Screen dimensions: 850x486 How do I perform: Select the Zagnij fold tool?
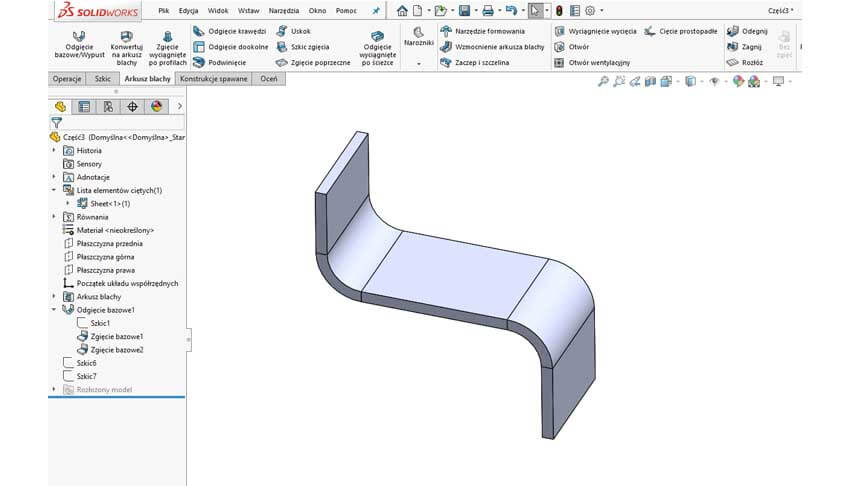point(744,47)
